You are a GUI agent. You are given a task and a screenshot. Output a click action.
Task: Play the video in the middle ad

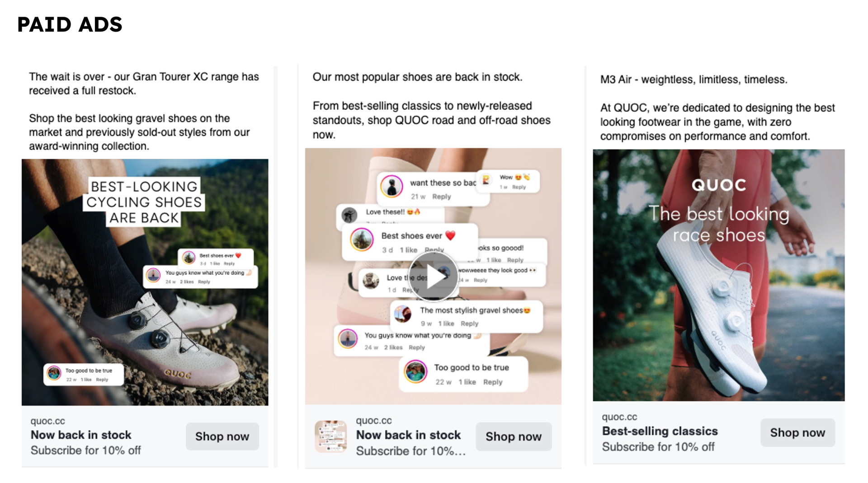point(434,276)
